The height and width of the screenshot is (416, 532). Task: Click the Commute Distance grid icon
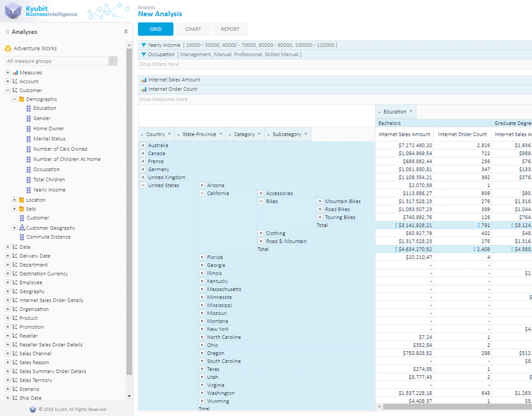[22, 237]
